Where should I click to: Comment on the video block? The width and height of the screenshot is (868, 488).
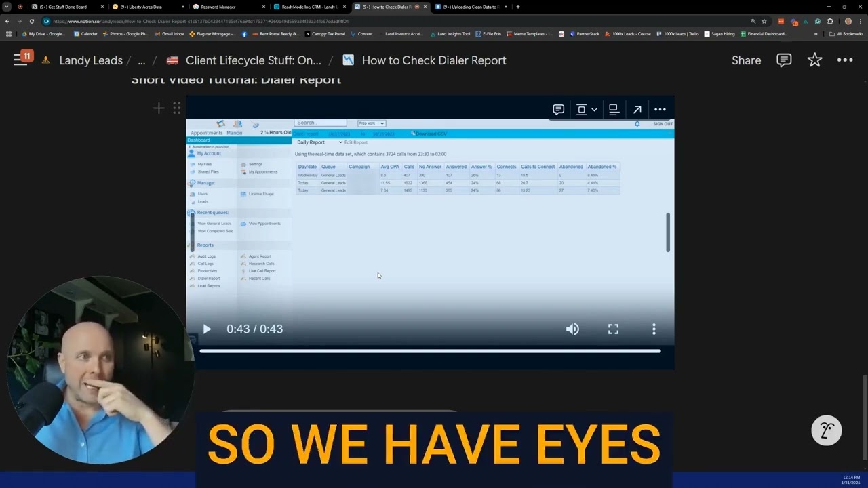[559, 110]
